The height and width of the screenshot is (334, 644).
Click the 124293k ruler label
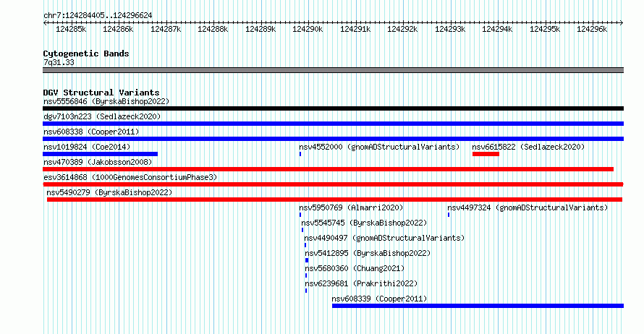450,29
